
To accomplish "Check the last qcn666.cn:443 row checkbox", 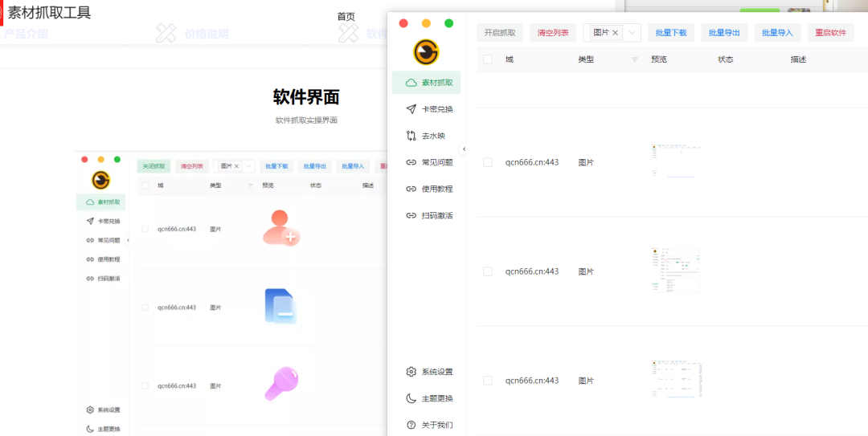I will (x=488, y=381).
